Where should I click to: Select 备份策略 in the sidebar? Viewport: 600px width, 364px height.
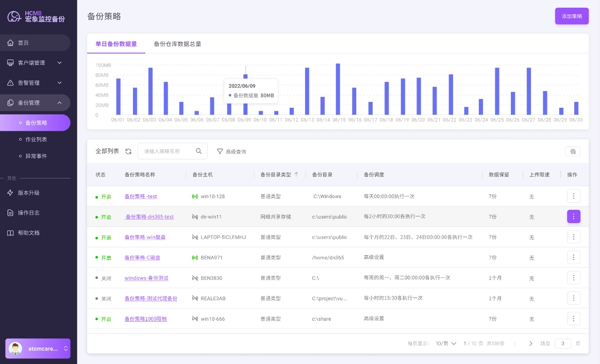35,123
